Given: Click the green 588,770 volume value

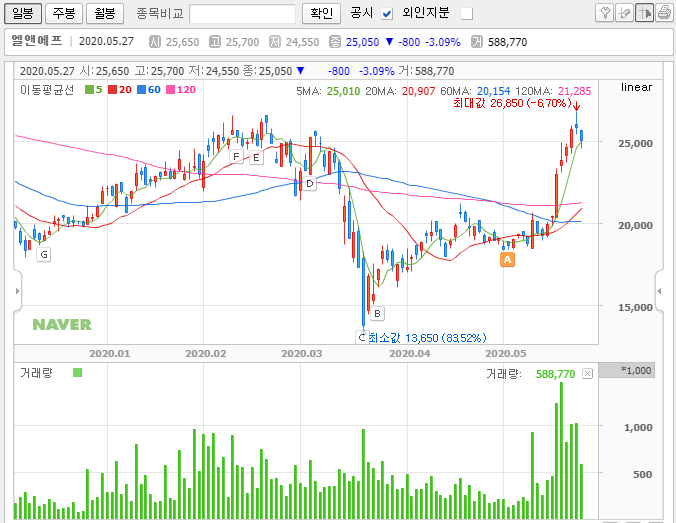Looking at the screenshot, I should tap(555, 374).
